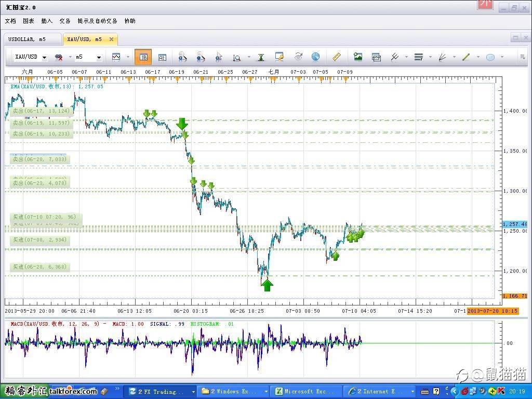Viewport: 532px width, 399px height.
Task: Click the blue globe icon
Action: 315,57
